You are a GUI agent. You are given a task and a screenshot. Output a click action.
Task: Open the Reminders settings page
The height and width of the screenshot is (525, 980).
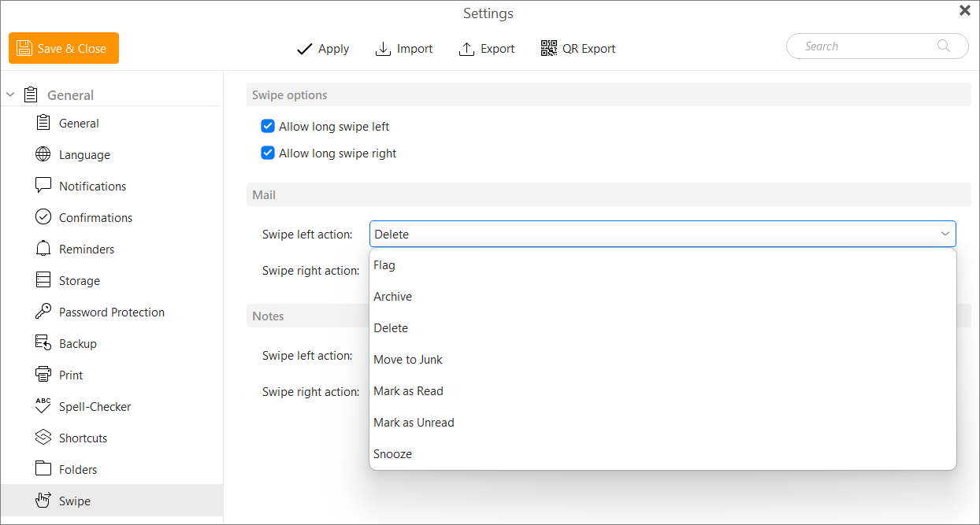112,249
